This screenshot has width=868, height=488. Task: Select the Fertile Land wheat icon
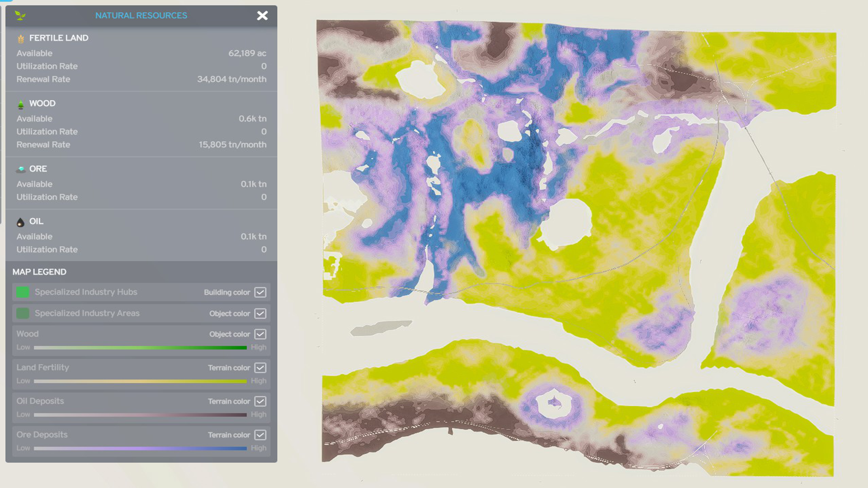(20, 38)
